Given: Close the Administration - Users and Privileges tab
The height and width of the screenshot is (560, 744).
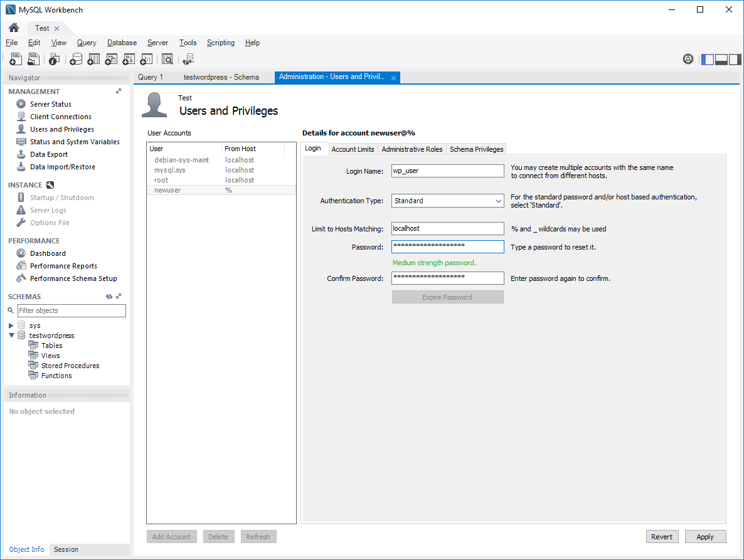Looking at the screenshot, I should point(393,78).
